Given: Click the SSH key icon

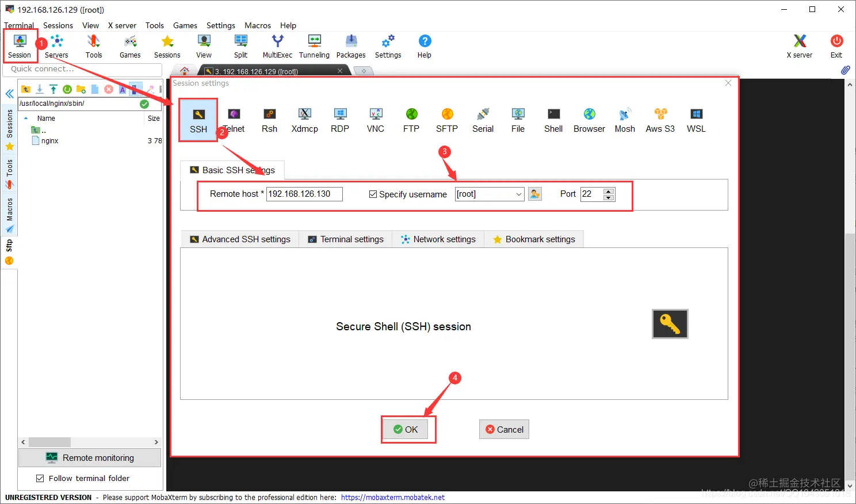Looking at the screenshot, I should click(670, 324).
